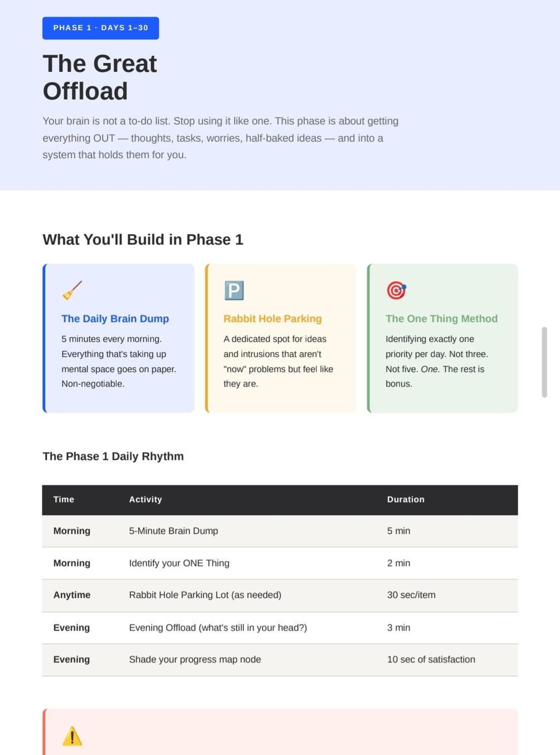Viewport: 560px width, 755px height.
Task: Click the bullseye target icon
Action: (396, 291)
